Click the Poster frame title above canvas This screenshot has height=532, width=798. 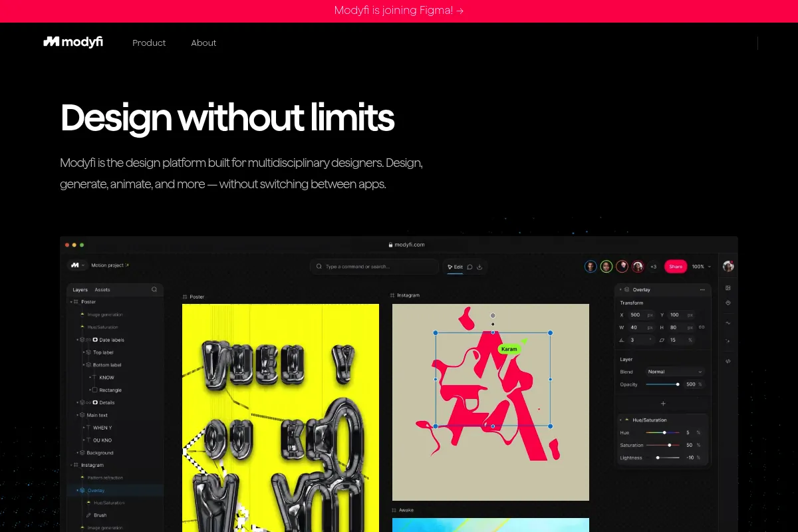click(x=196, y=297)
